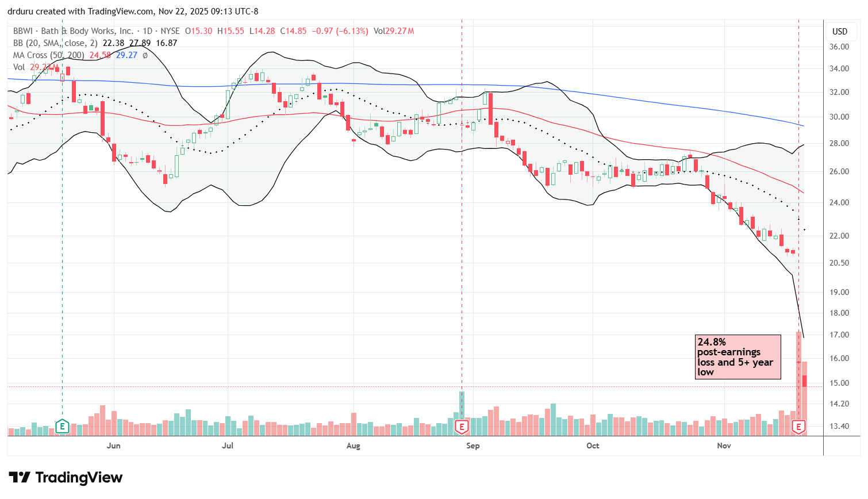Select the 24.8% post-earnings loss annotation box

pos(738,357)
